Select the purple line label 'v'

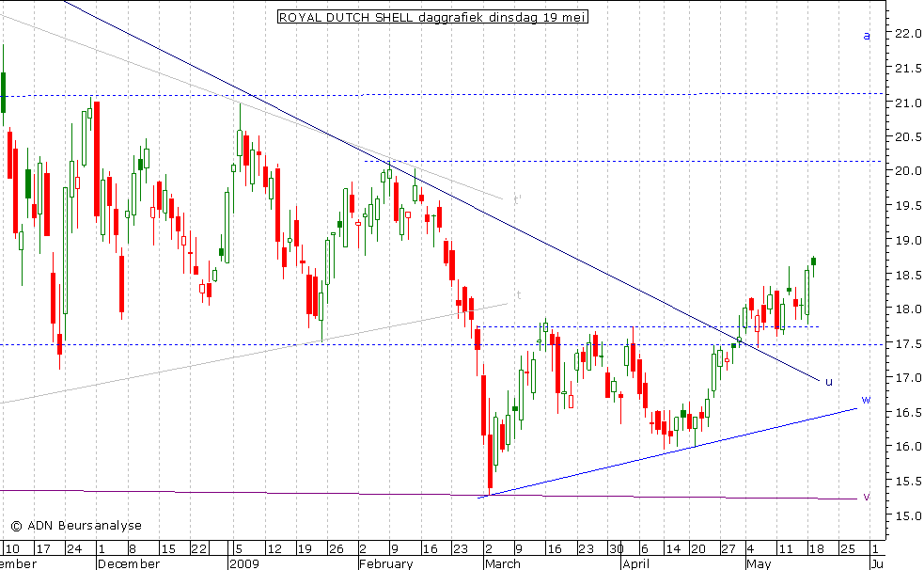point(867,497)
